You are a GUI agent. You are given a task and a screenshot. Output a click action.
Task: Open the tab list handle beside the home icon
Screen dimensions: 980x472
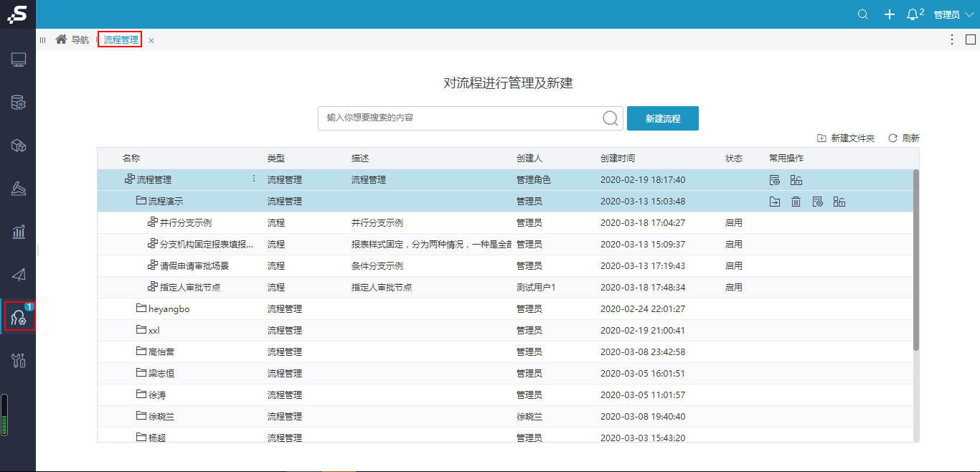point(42,40)
